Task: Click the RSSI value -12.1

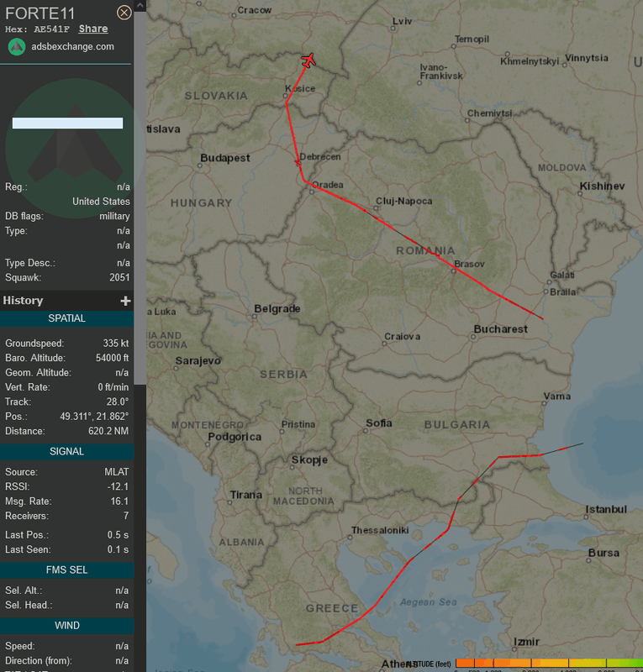Action: [118, 486]
